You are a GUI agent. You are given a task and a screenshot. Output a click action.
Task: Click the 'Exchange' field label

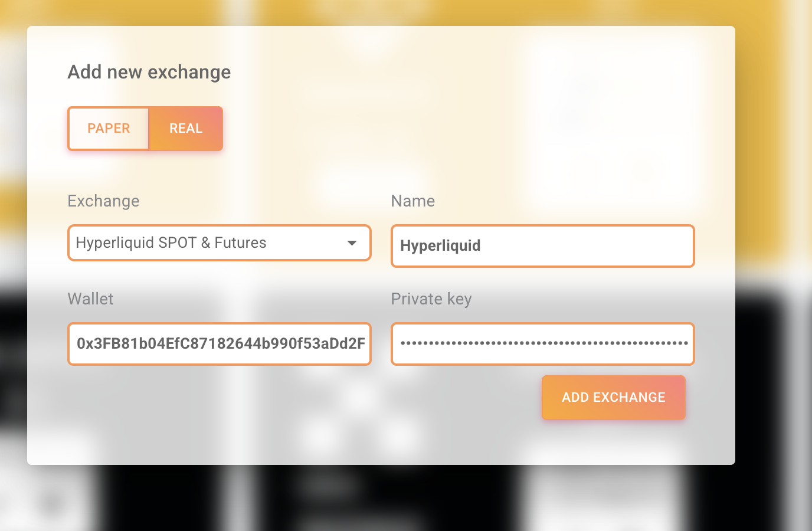coord(103,201)
